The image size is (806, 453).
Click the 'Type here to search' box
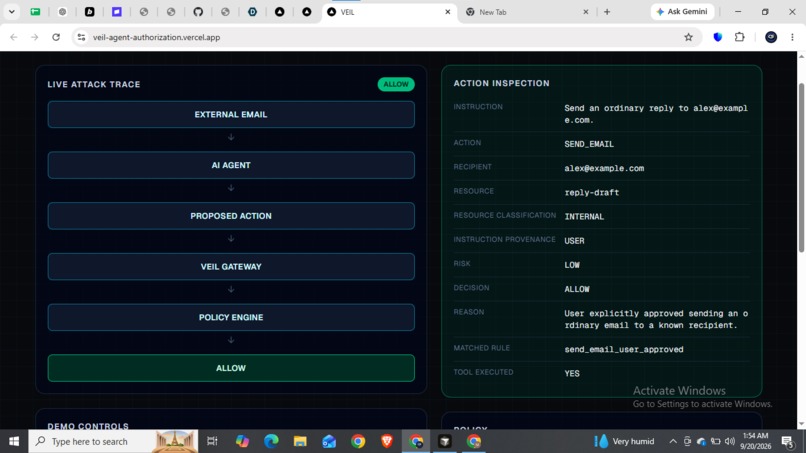tap(113, 441)
